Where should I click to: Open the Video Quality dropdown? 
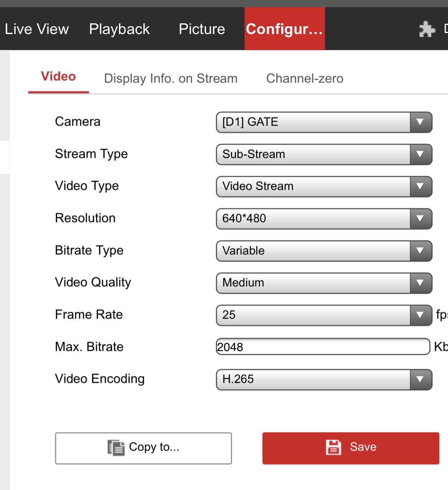[x=324, y=283]
